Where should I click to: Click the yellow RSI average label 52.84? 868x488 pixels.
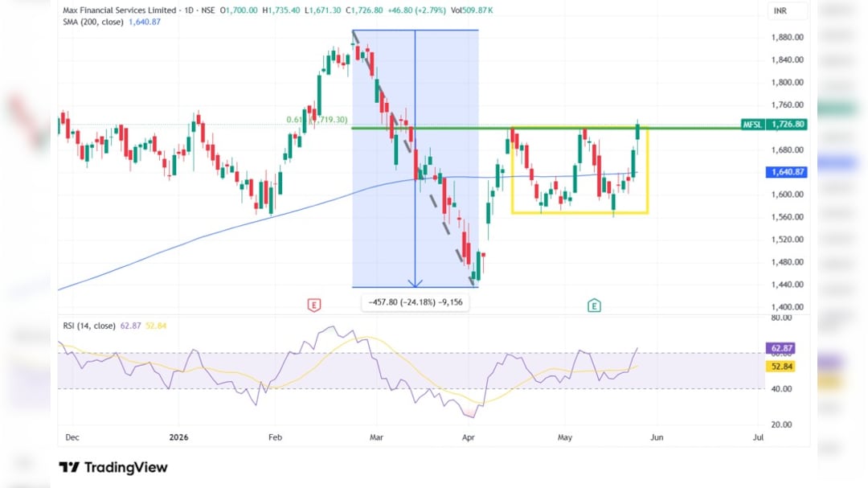tap(780, 366)
